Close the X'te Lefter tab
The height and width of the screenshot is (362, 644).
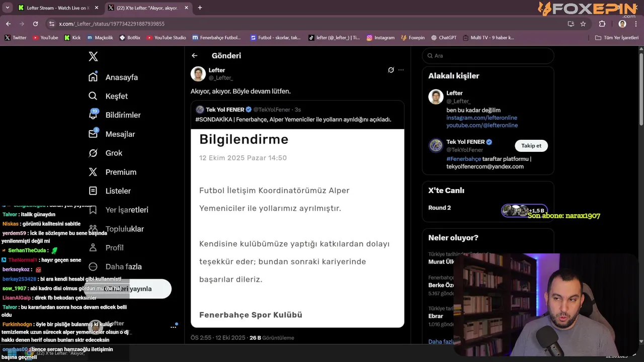pyautogui.click(x=186, y=8)
